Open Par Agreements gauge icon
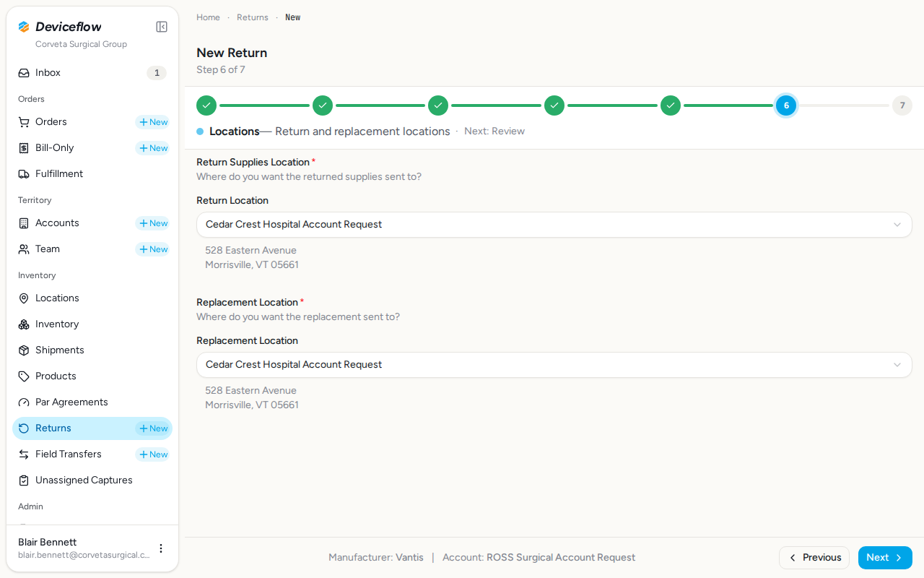The image size is (924, 578). point(24,402)
